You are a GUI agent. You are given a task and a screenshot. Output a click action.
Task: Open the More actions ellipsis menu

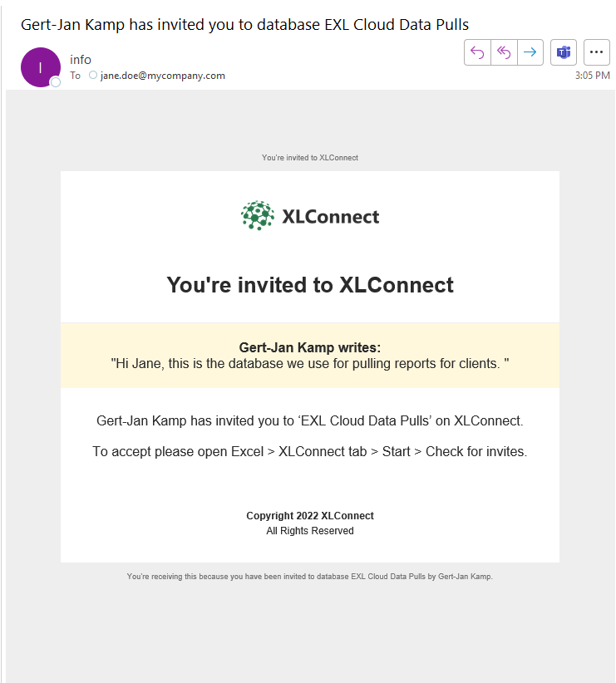point(596,52)
